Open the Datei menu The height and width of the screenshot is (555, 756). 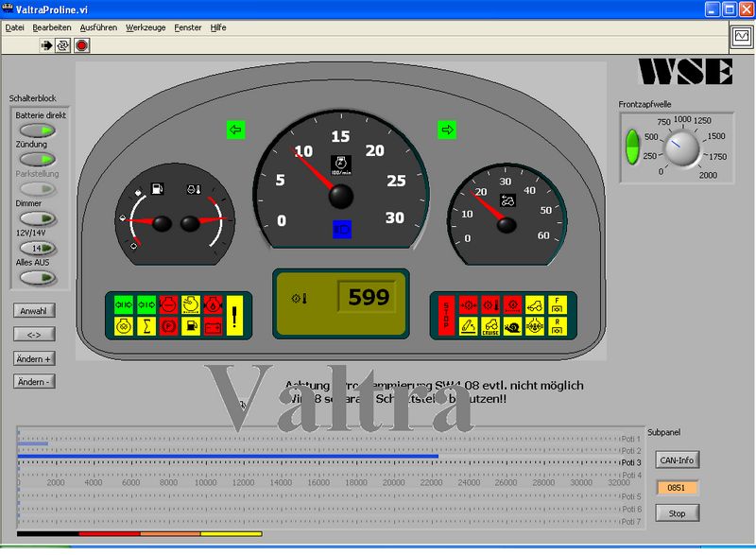[14, 27]
